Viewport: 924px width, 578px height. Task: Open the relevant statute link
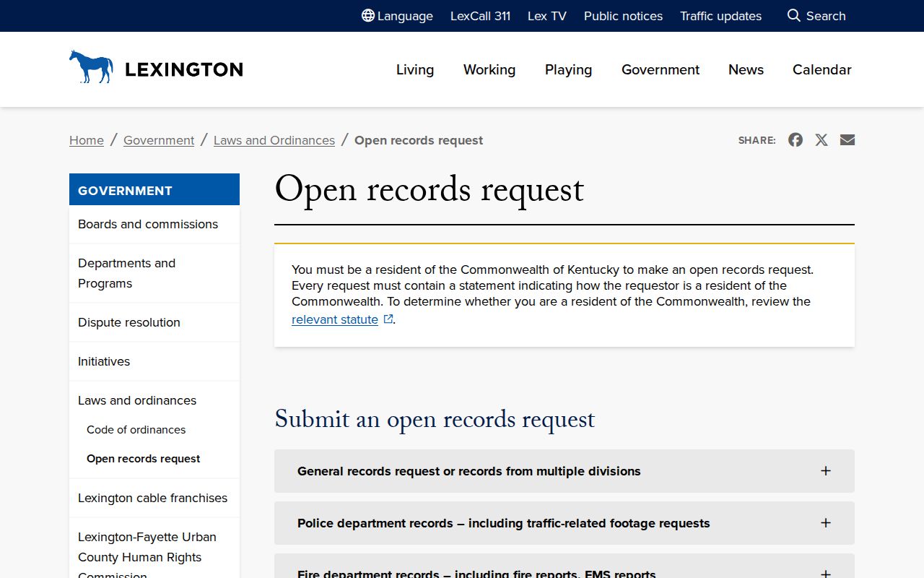pos(335,319)
